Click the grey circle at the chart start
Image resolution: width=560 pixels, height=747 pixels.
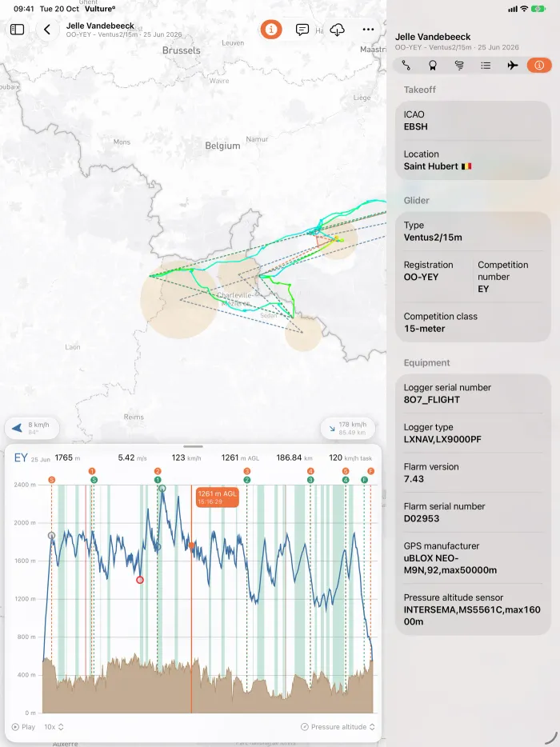point(51,536)
